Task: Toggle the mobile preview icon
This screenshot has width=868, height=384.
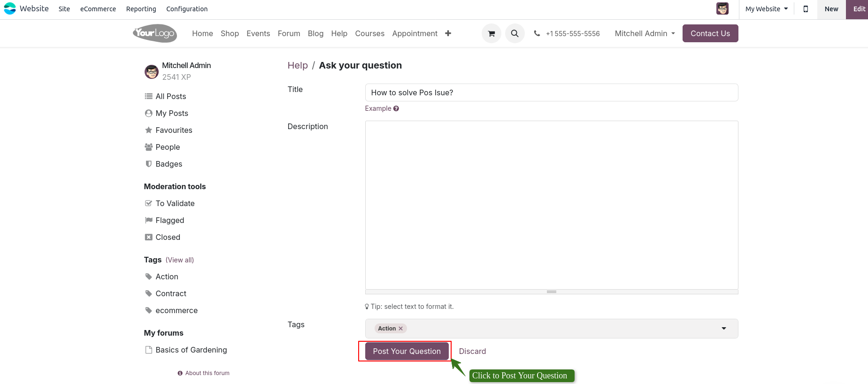Action: pyautogui.click(x=806, y=9)
